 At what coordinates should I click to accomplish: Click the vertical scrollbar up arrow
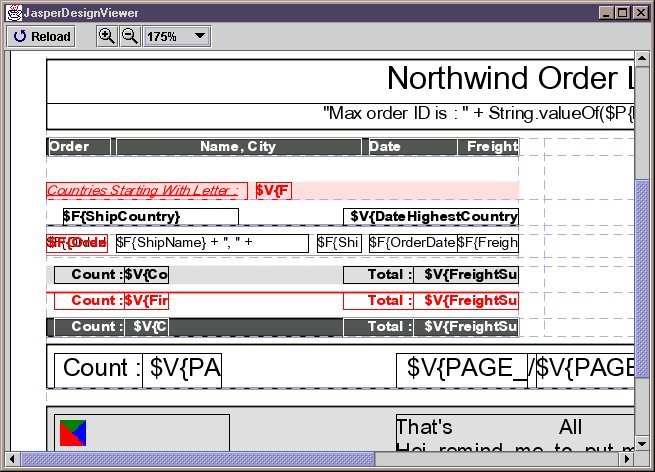642,58
